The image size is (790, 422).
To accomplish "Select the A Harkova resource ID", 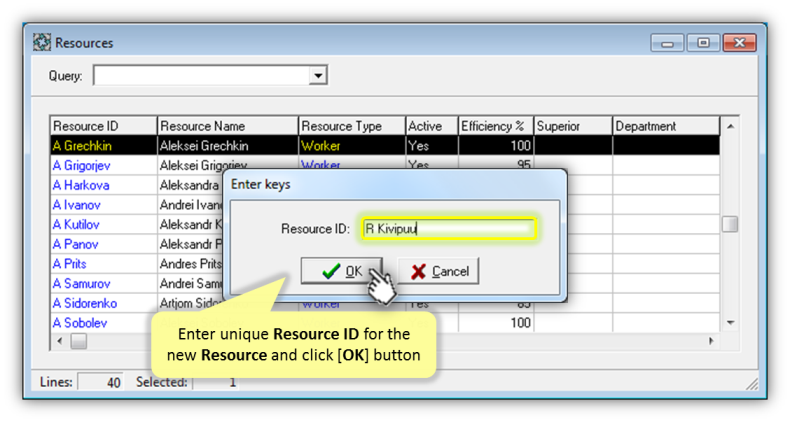I will pos(81,185).
